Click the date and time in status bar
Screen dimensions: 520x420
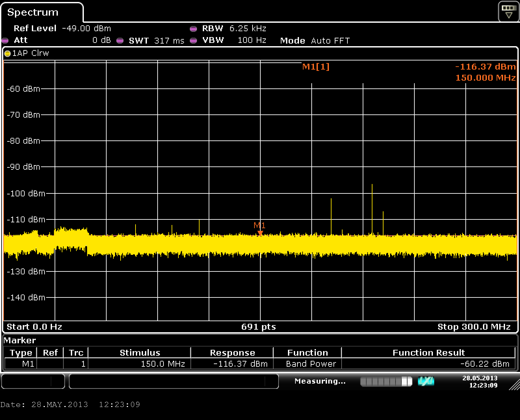tap(480, 382)
